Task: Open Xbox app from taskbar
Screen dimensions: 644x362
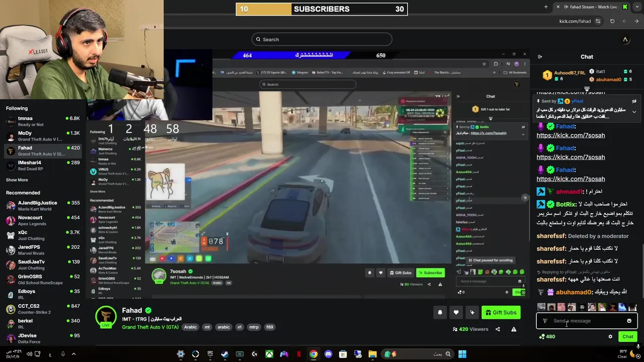Action: (x=269, y=354)
